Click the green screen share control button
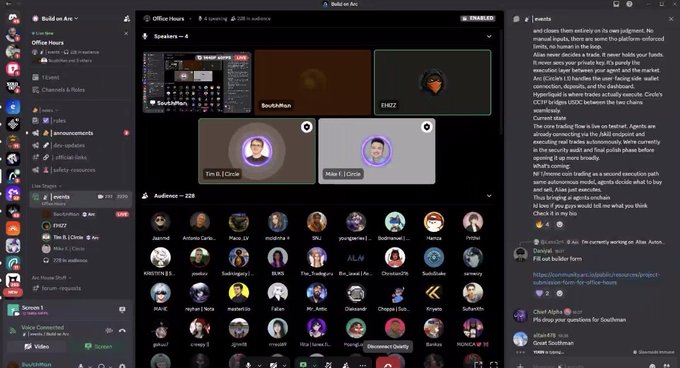This screenshot has width=680, height=368. point(304,365)
